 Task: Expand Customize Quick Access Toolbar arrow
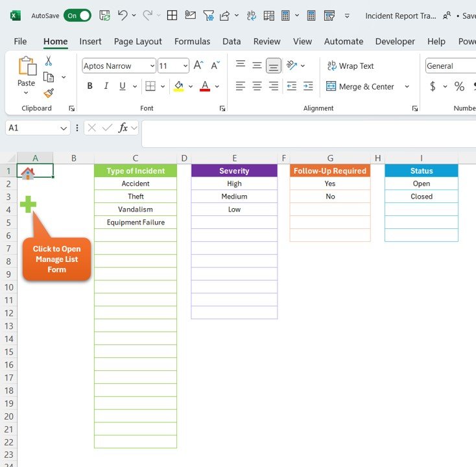pos(347,16)
